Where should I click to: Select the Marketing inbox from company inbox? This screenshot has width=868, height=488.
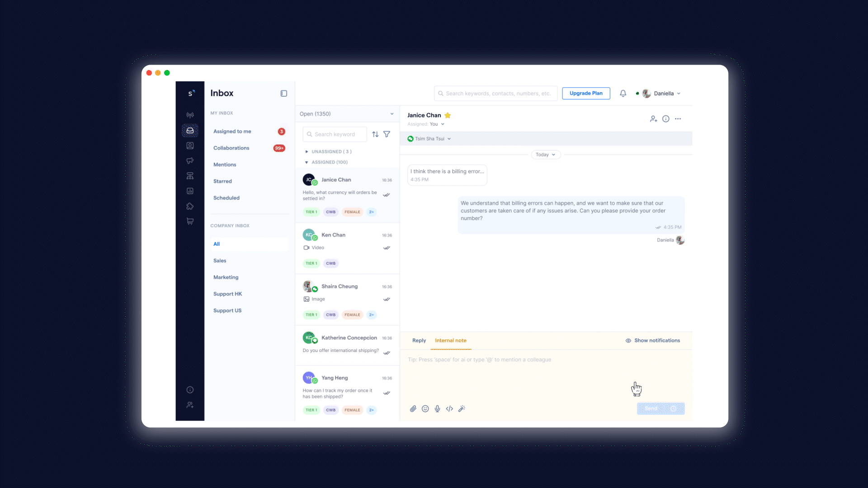pos(225,277)
